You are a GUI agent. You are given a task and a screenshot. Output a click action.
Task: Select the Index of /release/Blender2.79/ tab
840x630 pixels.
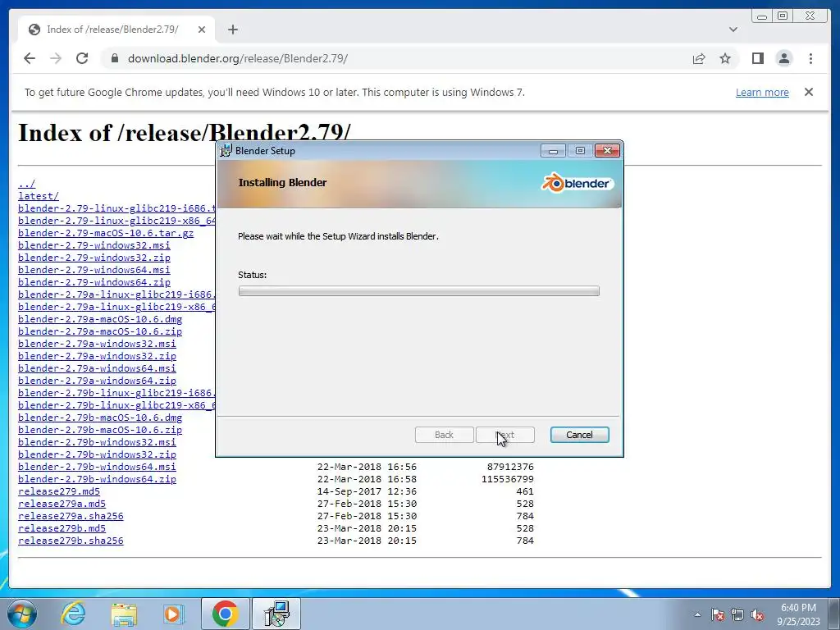click(x=116, y=30)
